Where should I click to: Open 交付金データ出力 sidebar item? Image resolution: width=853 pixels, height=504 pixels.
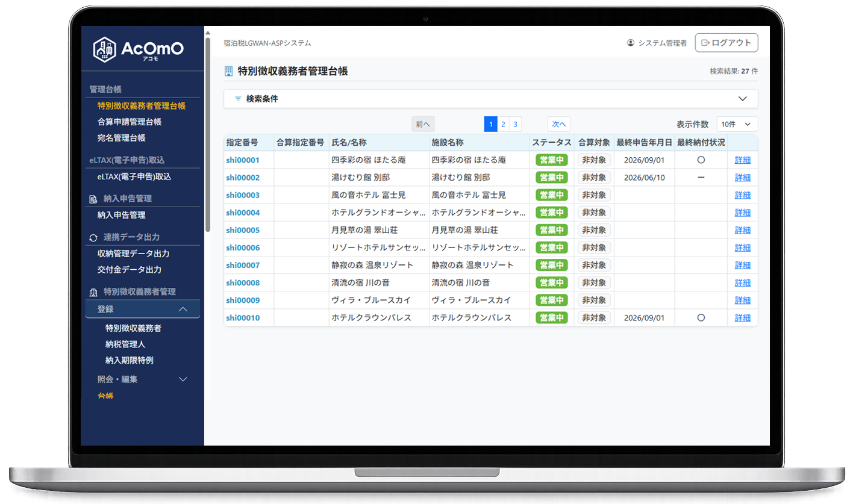tap(130, 270)
